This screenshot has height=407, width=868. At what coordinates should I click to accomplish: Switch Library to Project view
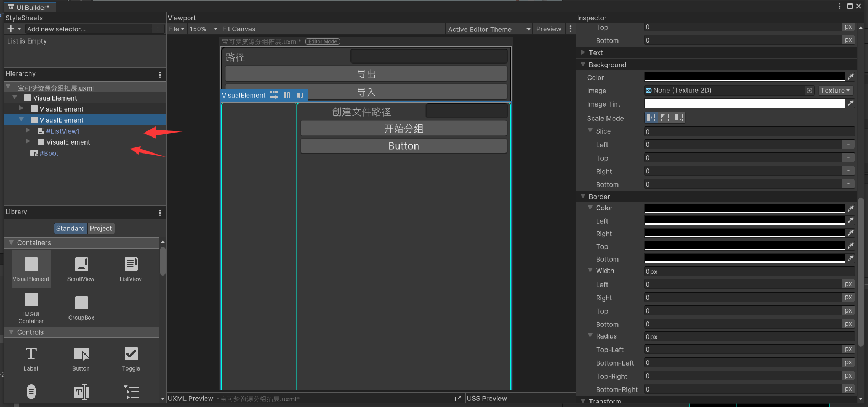(x=101, y=228)
